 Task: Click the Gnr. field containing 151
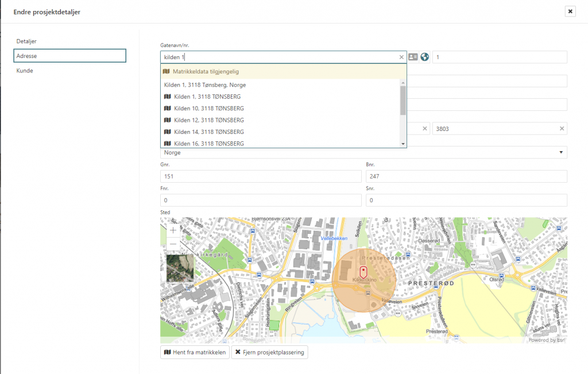pos(261,176)
